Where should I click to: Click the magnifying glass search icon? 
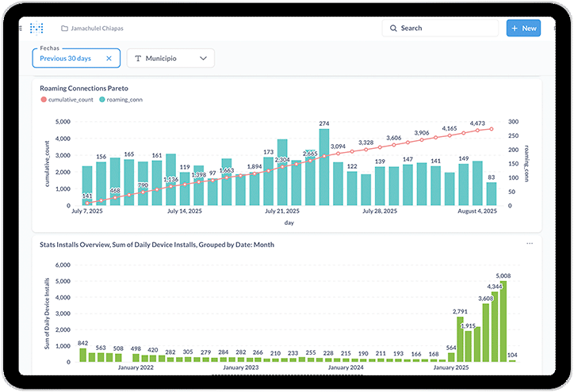[393, 29]
